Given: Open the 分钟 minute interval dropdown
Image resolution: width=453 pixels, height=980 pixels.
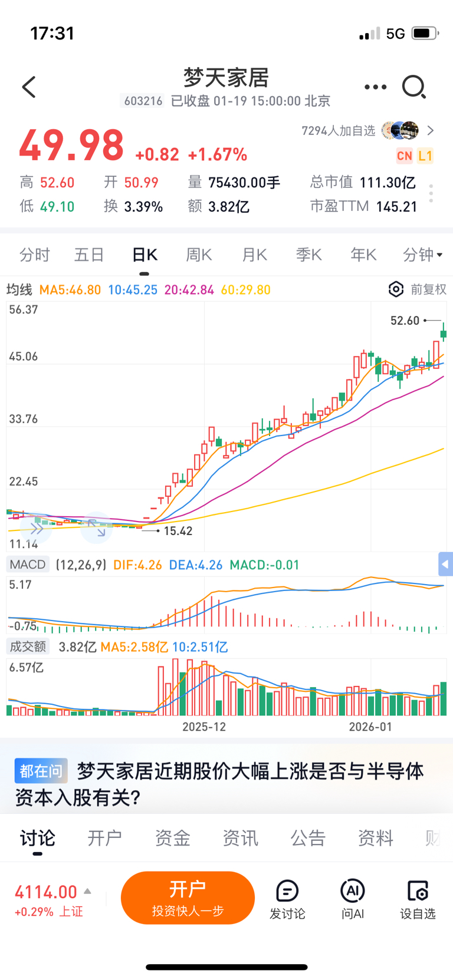Looking at the screenshot, I should pos(422,255).
